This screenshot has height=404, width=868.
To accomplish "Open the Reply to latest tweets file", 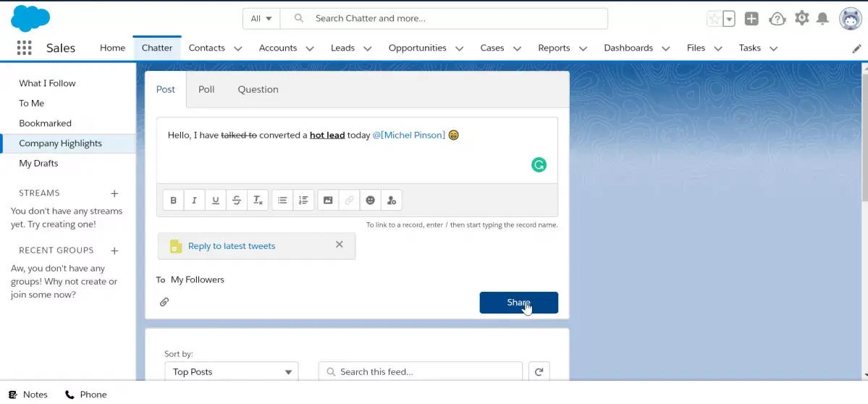I will tap(232, 246).
